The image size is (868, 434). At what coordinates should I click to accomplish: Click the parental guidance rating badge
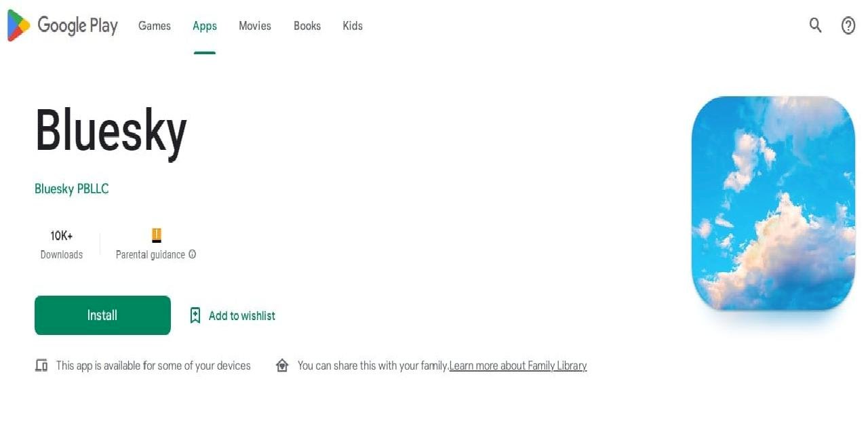click(157, 235)
